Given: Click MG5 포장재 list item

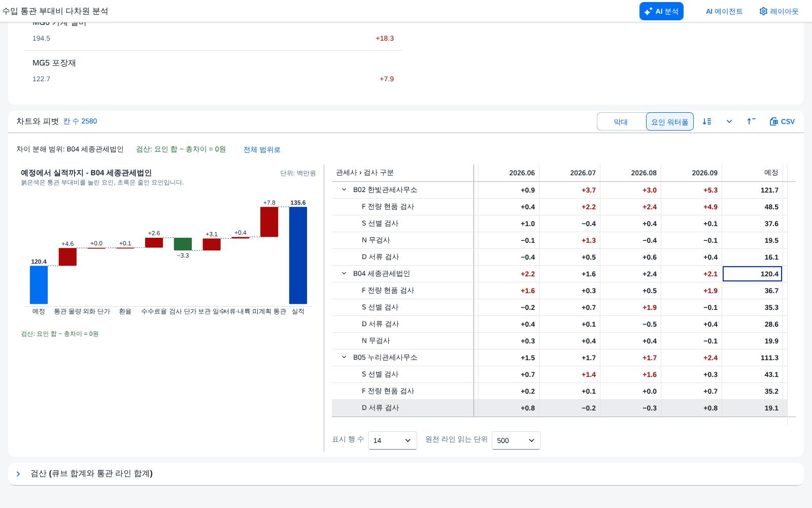Looking at the screenshot, I should click(213, 71).
